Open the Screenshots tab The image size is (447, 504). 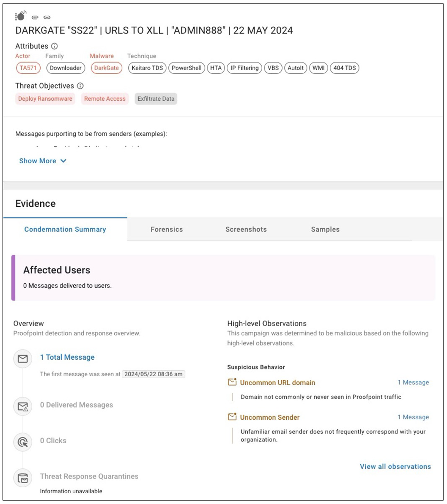point(246,229)
